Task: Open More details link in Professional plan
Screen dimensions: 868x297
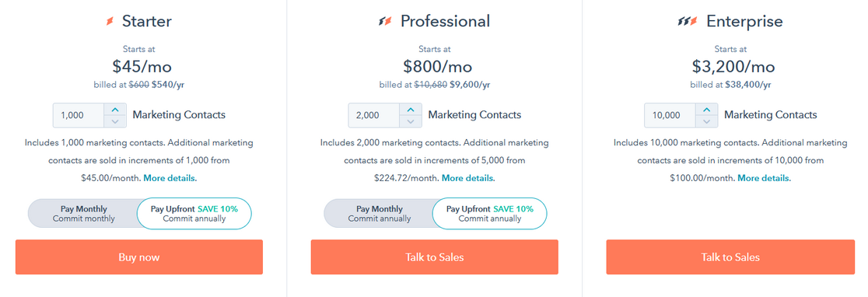Action: pyautogui.click(x=467, y=179)
